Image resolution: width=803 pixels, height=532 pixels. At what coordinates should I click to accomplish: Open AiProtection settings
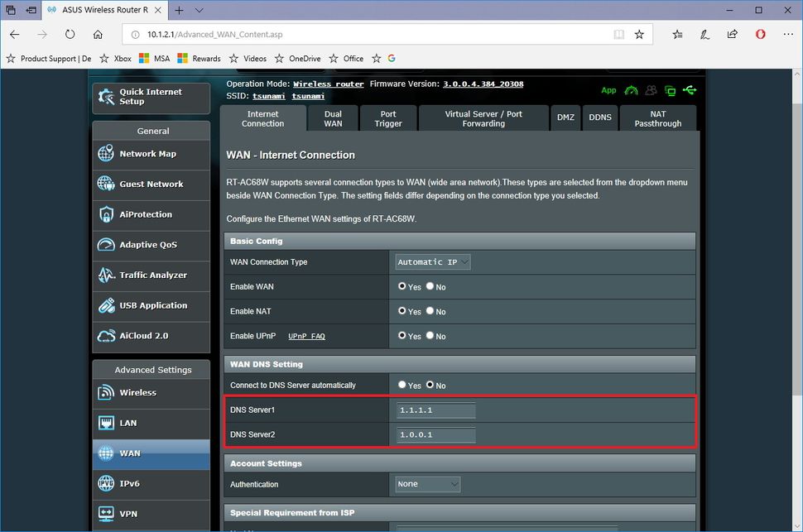(151, 215)
